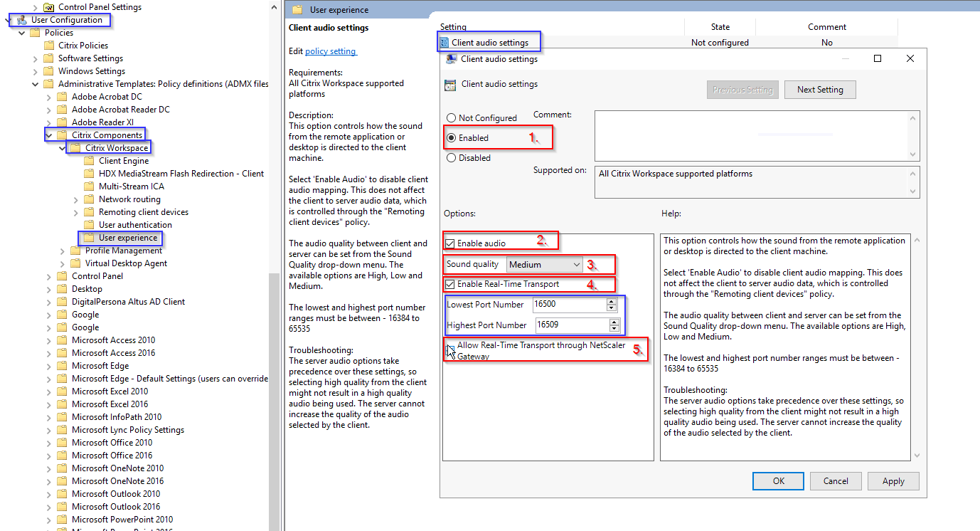Uncheck Enable Real-Time Transport
Viewport: 980px width, 531px height.
(x=450, y=284)
